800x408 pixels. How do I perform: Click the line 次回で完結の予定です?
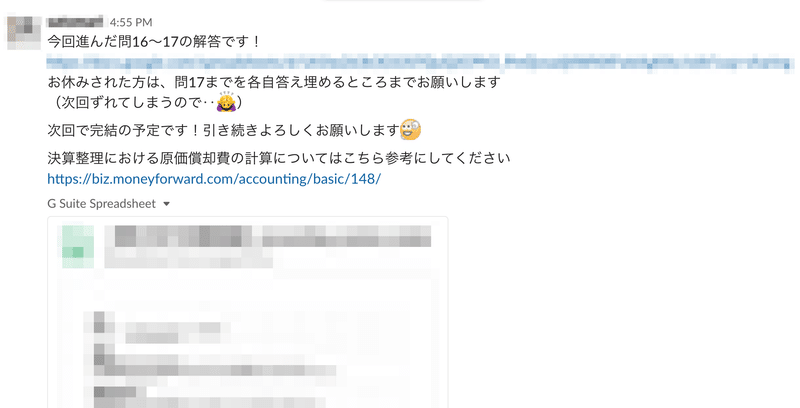pyautogui.click(x=223, y=131)
